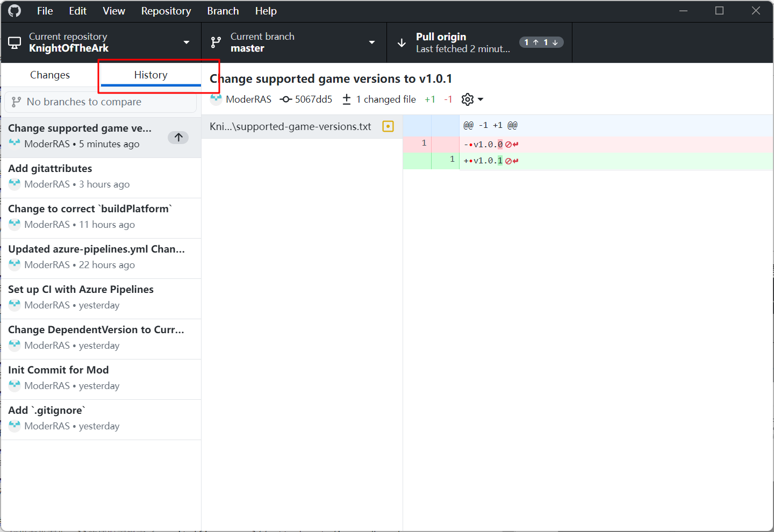The width and height of the screenshot is (774, 532).
Task: Switch to the Changes tab
Action: pyautogui.click(x=50, y=75)
